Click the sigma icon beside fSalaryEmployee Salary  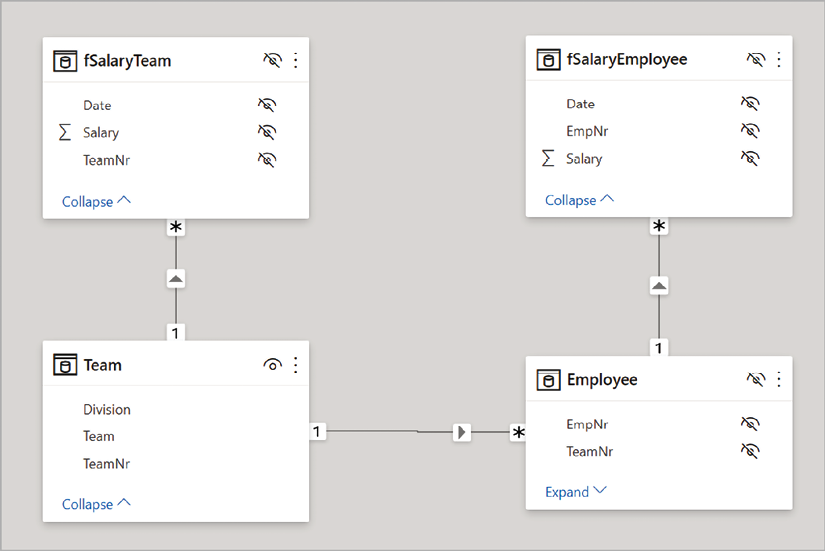(x=548, y=158)
